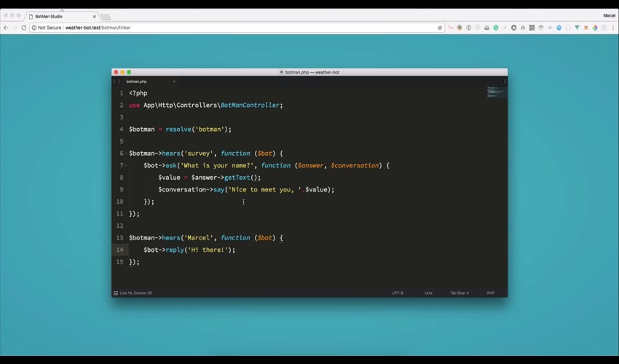Click the browser forward arrow
The height and width of the screenshot is (364, 619).
15,28
